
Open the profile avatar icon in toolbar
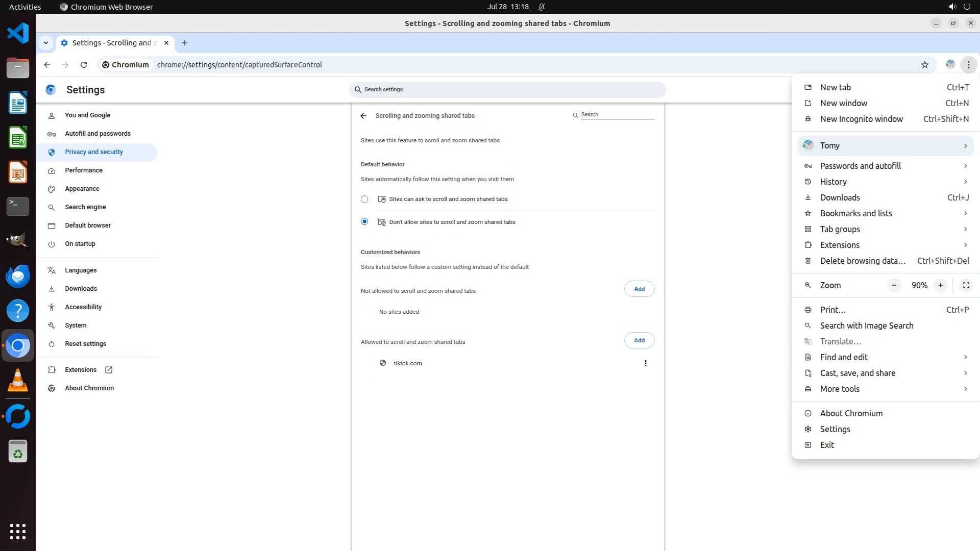pyautogui.click(x=950, y=65)
